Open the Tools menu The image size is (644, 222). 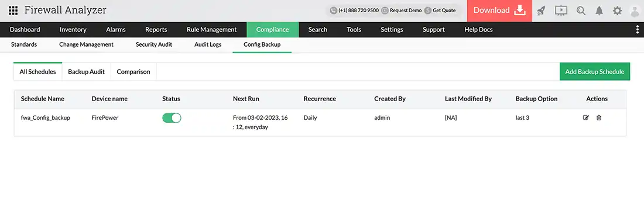[x=354, y=29]
